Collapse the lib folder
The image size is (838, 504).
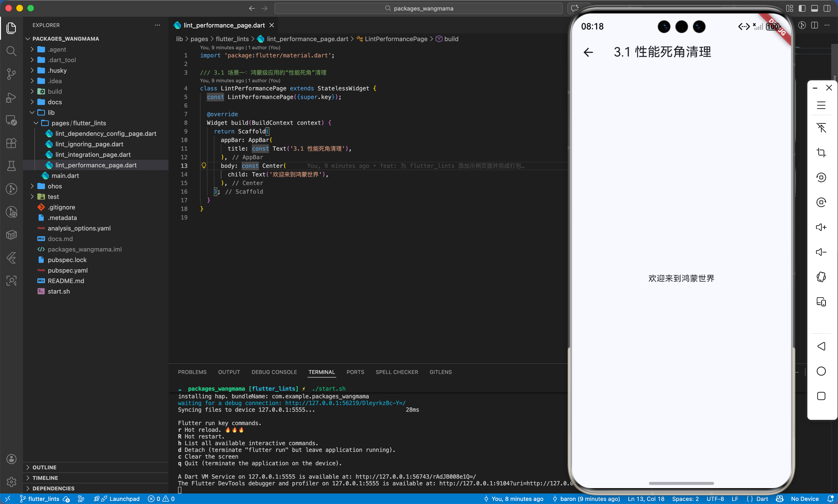[x=51, y=112]
